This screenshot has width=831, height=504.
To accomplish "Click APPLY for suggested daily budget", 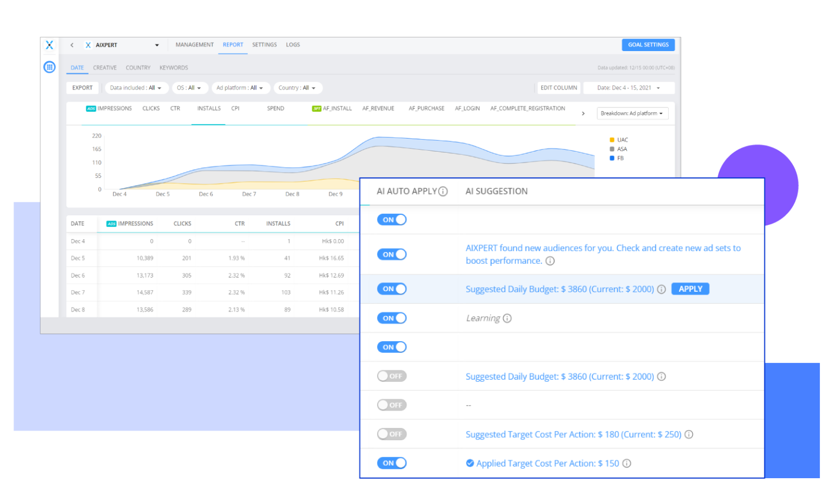I will click(690, 289).
